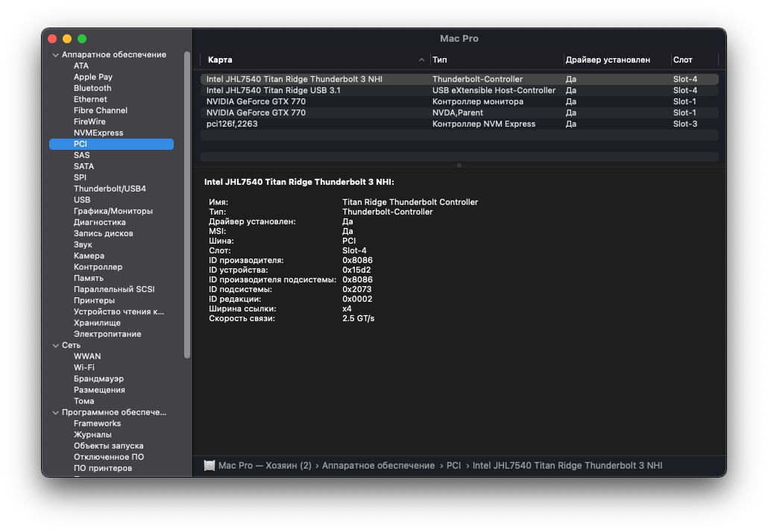Screen dimensions: 768x532
Task: Open Контроллер section
Action: pos(98,267)
